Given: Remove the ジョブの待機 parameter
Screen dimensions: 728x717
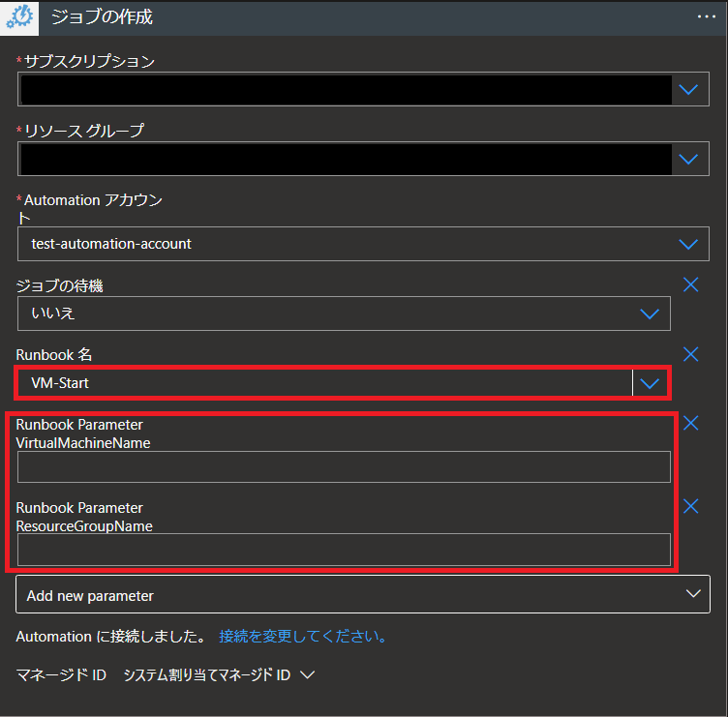Looking at the screenshot, I should point(690,284).
